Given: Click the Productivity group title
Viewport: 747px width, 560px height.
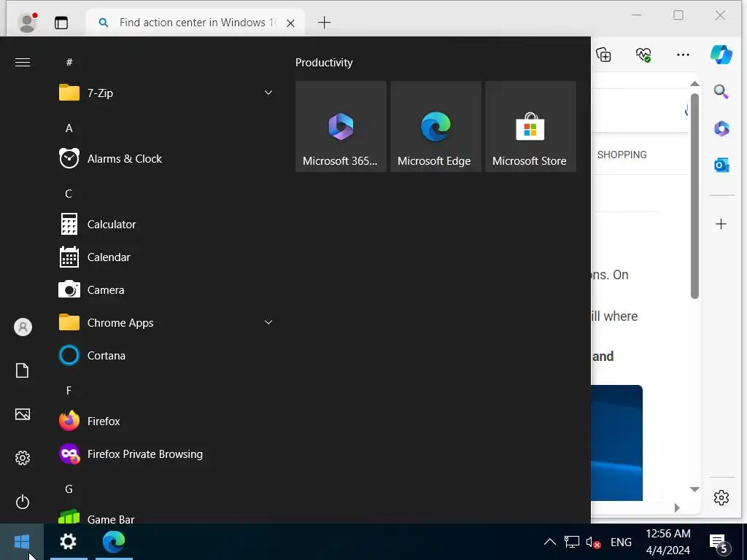Looking at the screenshot, I should click(x=324, y=63).
